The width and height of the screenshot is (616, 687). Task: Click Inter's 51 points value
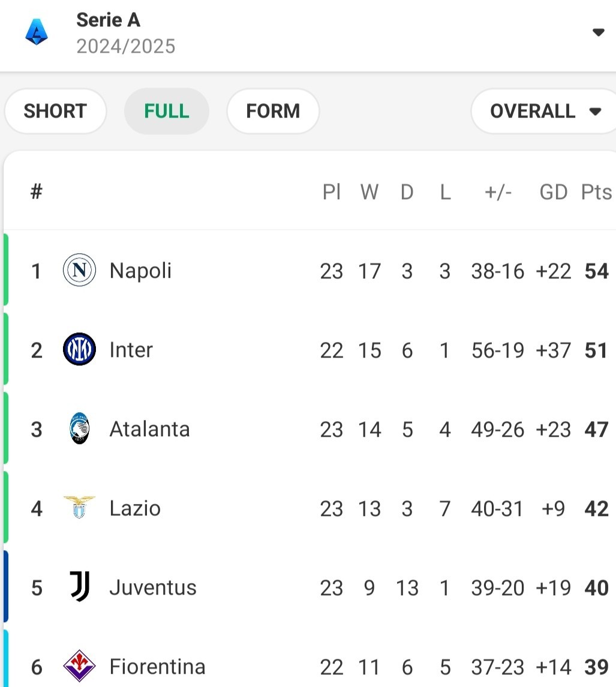click(x=596, y=350)
